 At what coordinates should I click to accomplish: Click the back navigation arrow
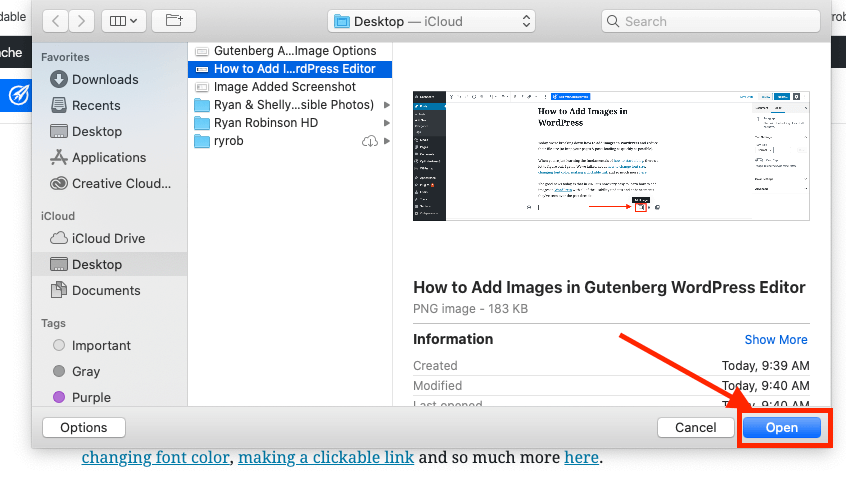55,20
